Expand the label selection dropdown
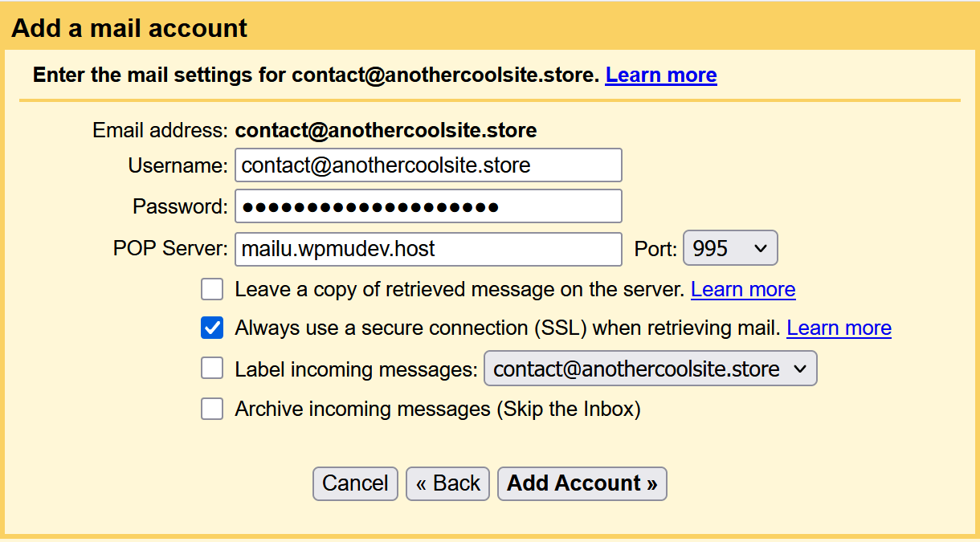The width and height of the screenshot is (980, 542). 650,369
